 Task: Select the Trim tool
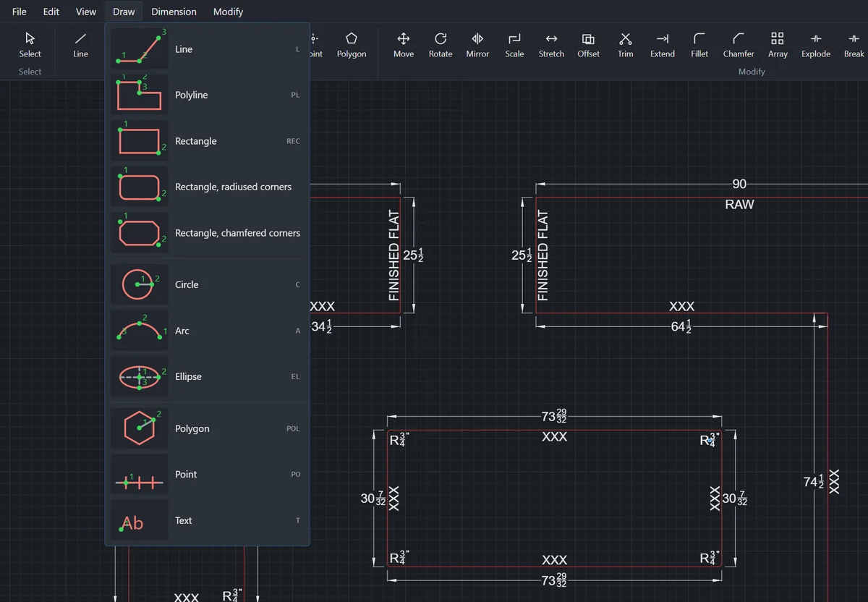point(626,45)
